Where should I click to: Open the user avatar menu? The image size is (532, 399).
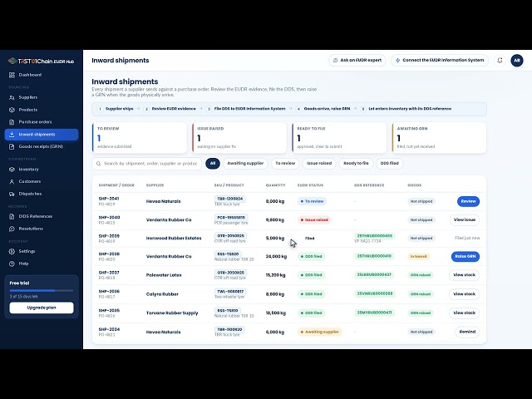(x=517, y=61)
